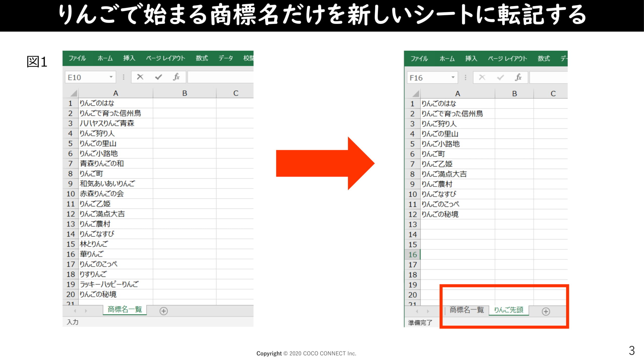This screenshot has height=362, width=644.
Task: Select column A header in left Excel
Action: pyautogui.click(x=116, y=93)
